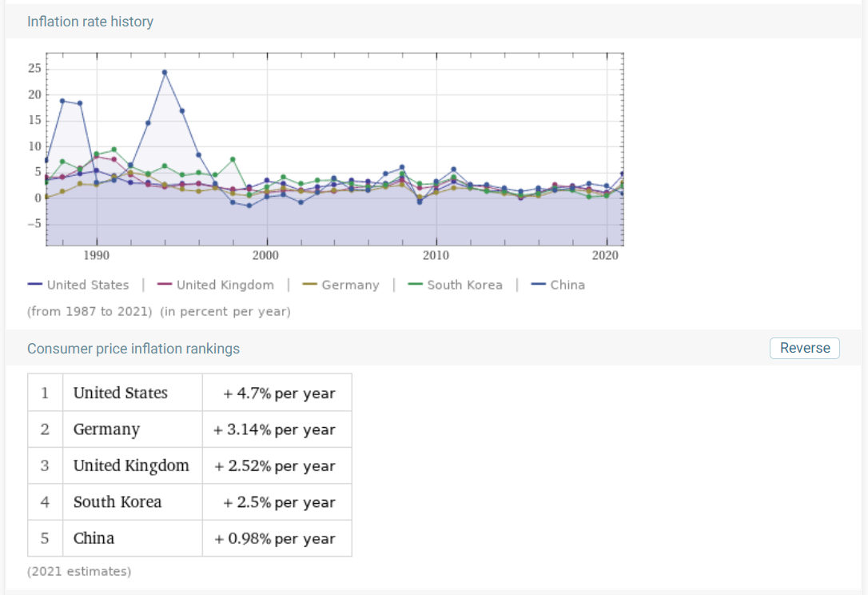Click the 1990 x-axis label
The image size is (868, 595).
tap(97, 255)
